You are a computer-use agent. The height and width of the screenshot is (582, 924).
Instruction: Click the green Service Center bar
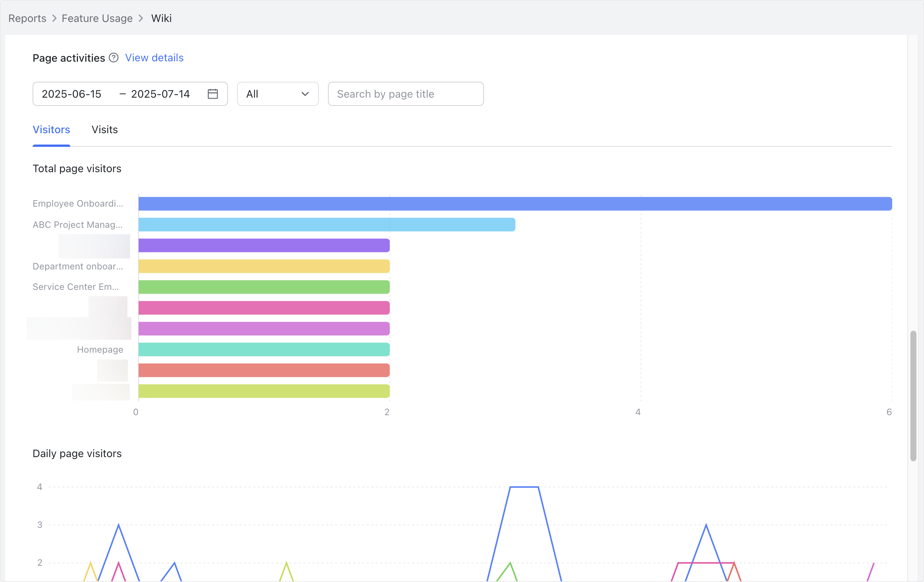[x=264, y=287]
